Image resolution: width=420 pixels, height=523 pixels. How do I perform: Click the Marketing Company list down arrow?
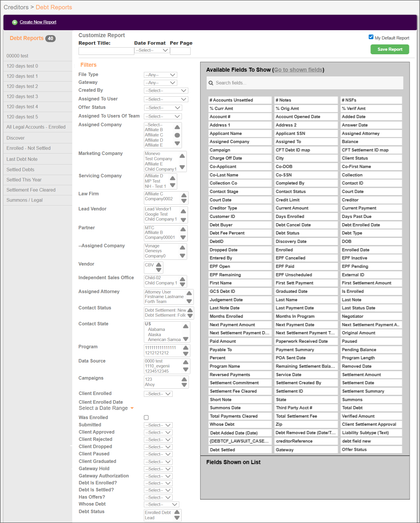click(182, 167)
